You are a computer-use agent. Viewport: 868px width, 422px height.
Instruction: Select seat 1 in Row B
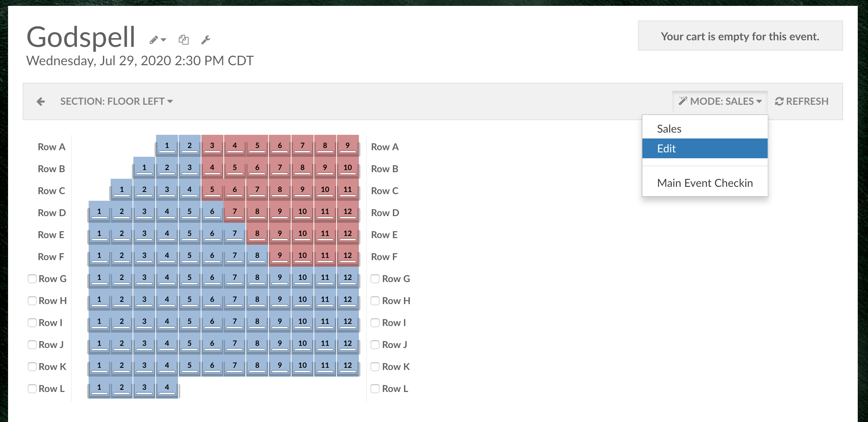pos(144,168)
